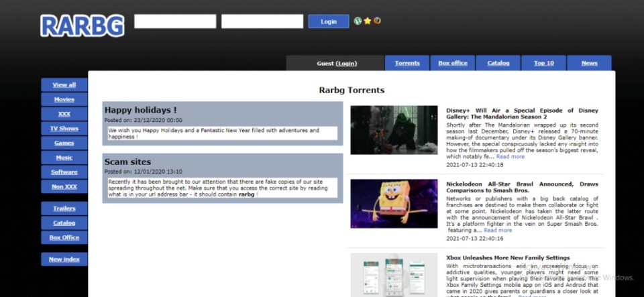Click the Happy Holidays message text box
Viewport: 644px width, 297px height.
(223, 133)
